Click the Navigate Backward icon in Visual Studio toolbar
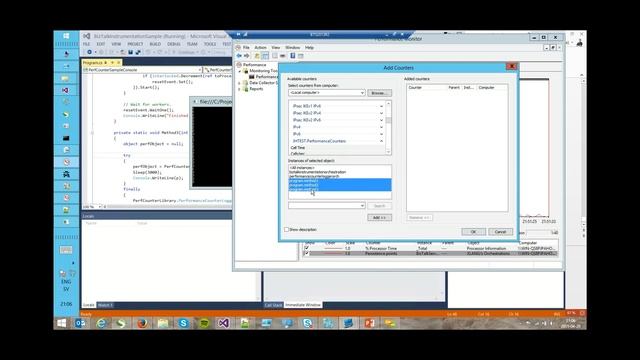 90,52
